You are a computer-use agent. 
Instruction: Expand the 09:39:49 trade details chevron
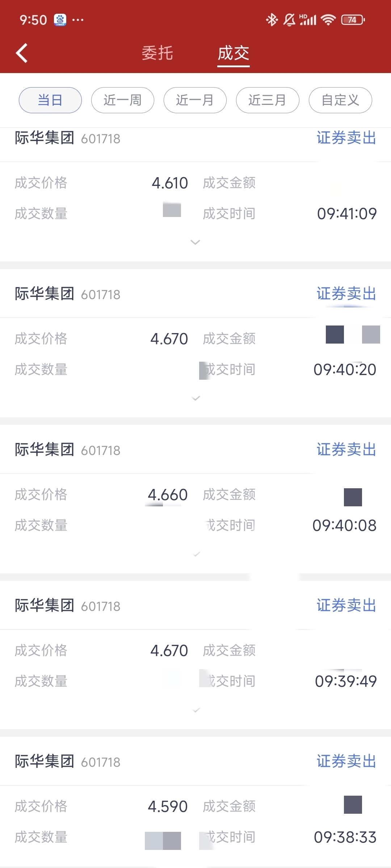(x=197, y=710)
